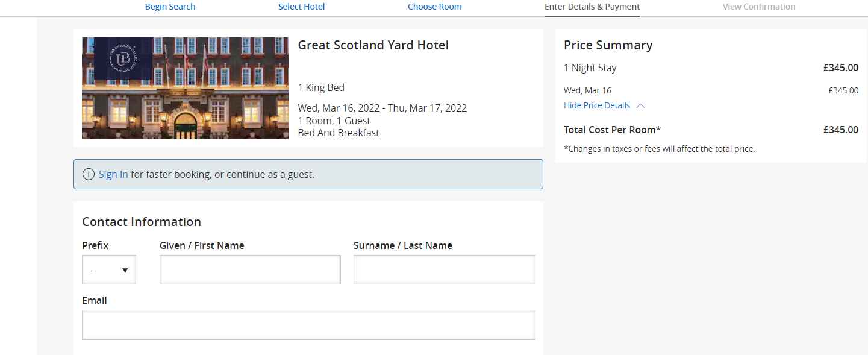Click the Price Summary heading

(x=608, y=45)
